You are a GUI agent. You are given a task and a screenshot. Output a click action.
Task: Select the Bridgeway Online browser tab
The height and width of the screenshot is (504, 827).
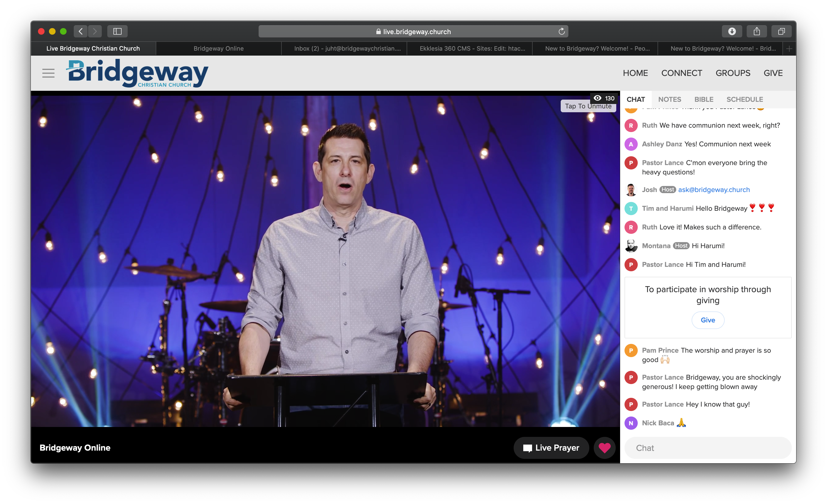218,49
